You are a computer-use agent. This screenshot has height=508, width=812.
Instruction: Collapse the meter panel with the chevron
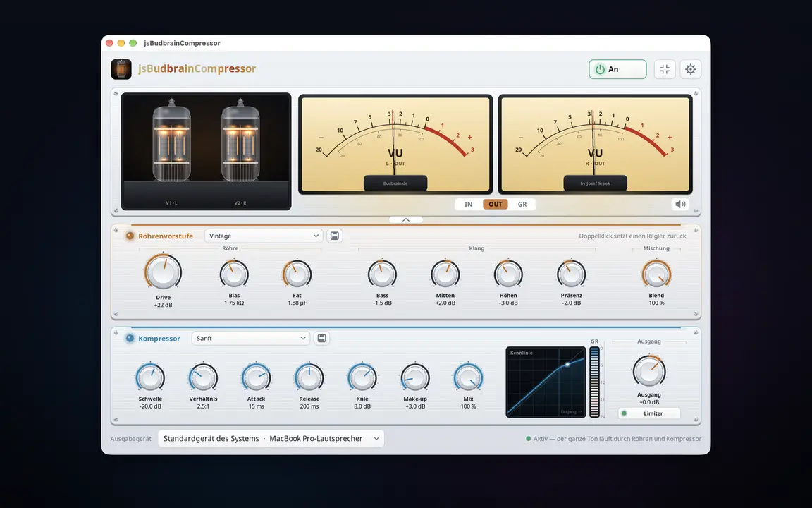click(406, 220)
